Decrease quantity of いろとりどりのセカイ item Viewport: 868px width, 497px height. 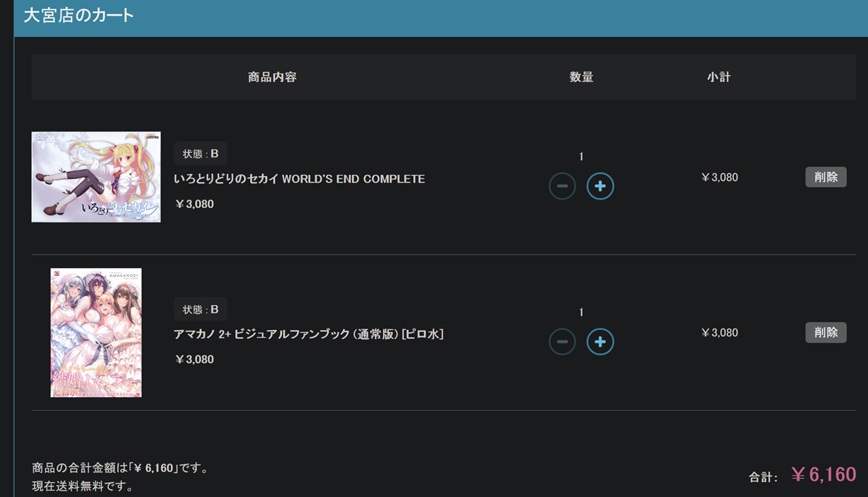562,186
